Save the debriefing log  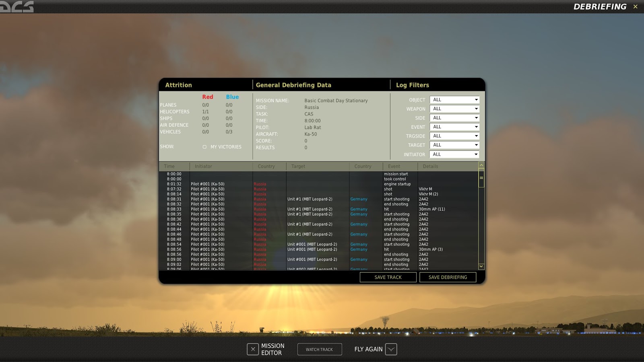(448, 277)
